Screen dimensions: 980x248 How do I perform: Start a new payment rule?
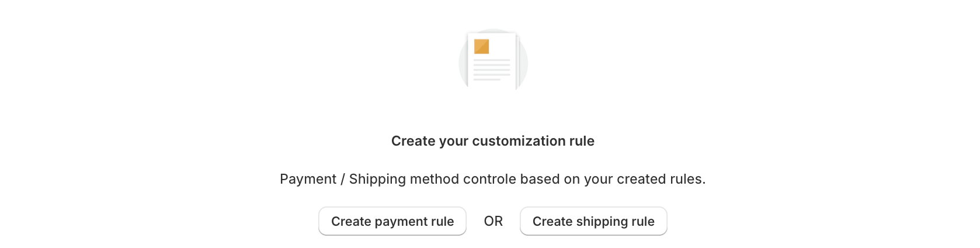[392, 221]
